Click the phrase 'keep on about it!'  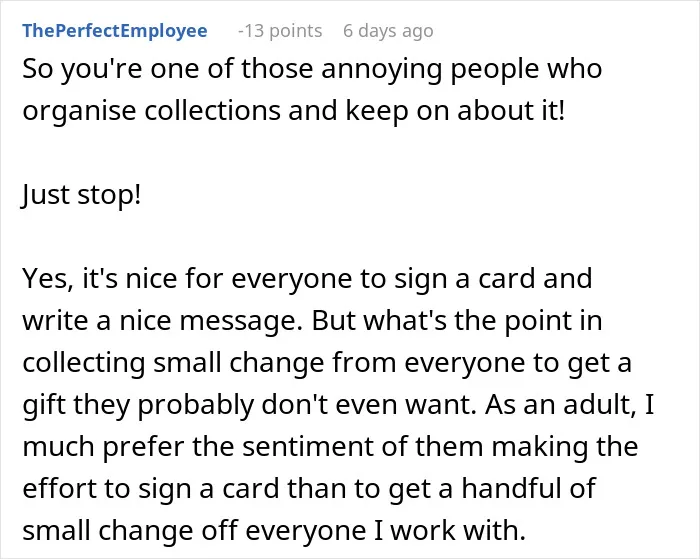point(455,110)
